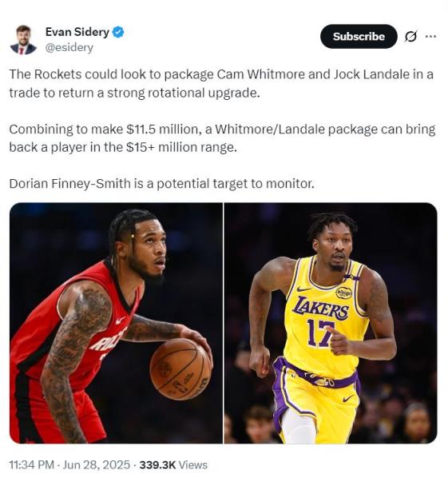This screenshot has width=448, height=486.
Task: Click the Grok slash-circle icon
Action: pyautogui.click(x=411, y=37)
